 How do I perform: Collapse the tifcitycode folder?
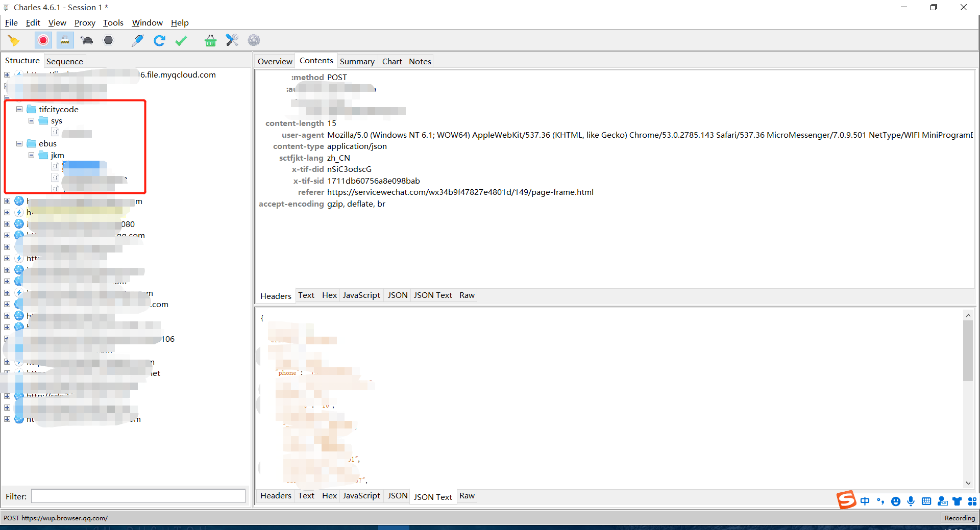pyautogui.click(x=19, y=109)
